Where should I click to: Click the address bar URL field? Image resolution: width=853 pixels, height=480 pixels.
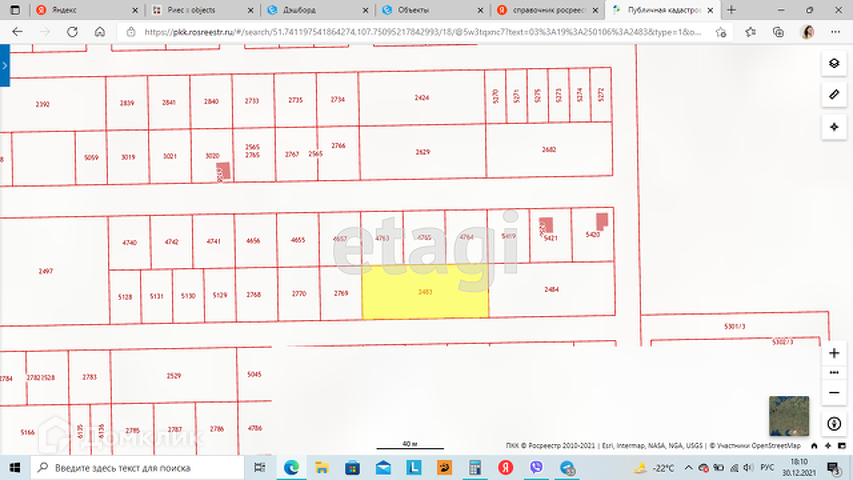pos(423,32)
